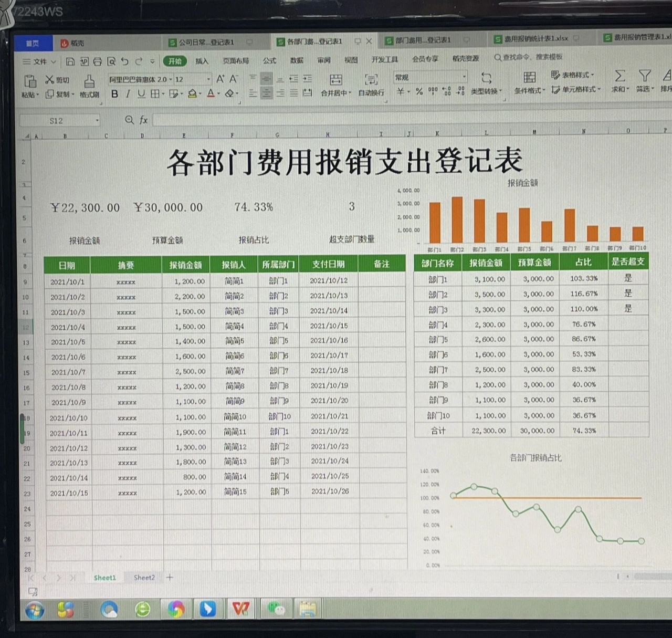Switch to the 插入 ribbon tab

coord(202,61)
